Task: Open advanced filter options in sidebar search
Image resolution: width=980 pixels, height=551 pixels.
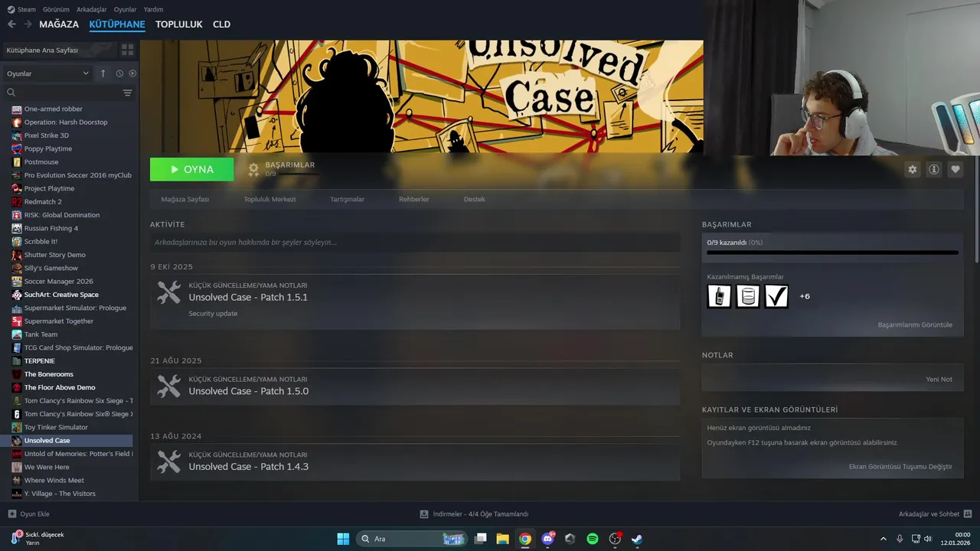Action: click(x=127, y=93)
